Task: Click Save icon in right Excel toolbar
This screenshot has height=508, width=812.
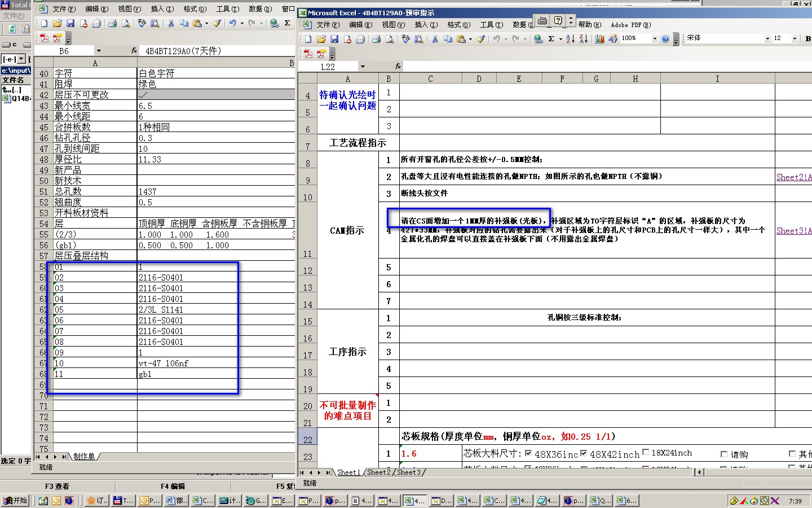Action: 334,39
